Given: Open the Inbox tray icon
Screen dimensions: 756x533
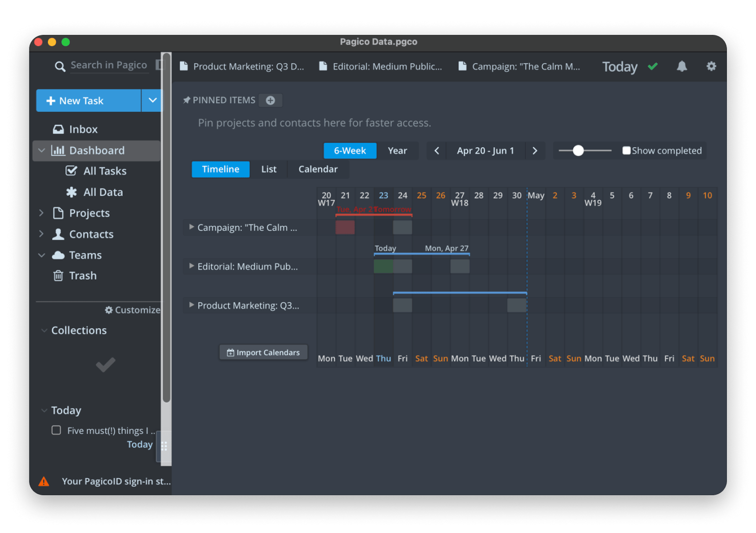Looking at the screenshot, I should point(58,129).
